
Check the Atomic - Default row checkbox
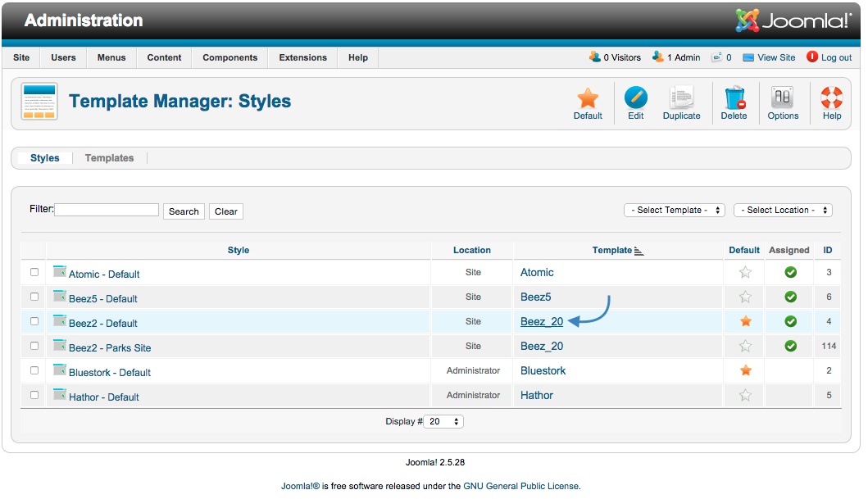click(x=34, y=272)
